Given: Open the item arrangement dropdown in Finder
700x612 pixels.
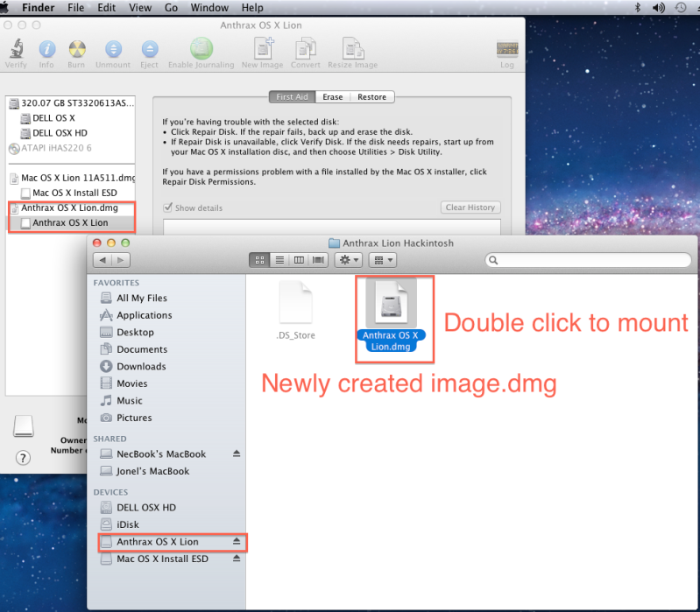Looking at the screenshot, I should point(383,260).
